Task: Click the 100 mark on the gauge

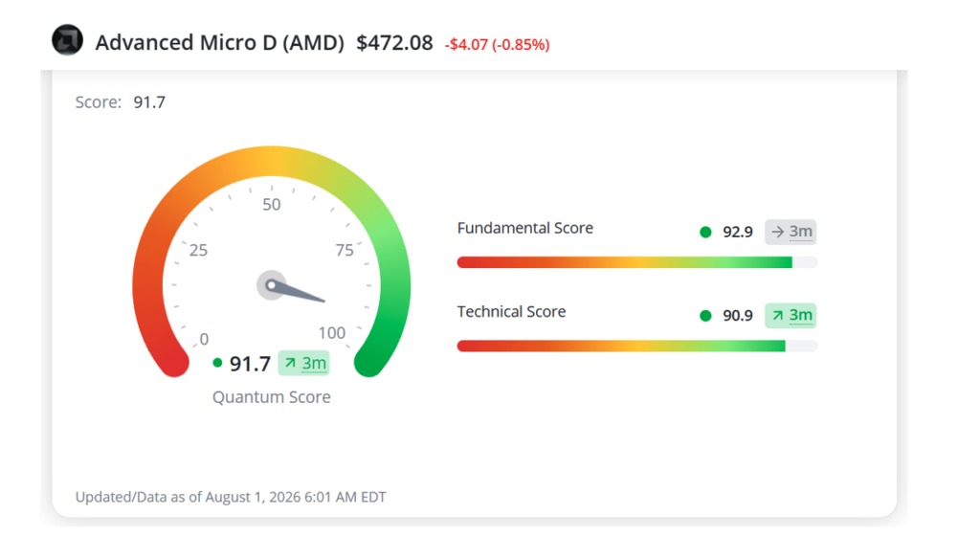Action: click(331, 333)
